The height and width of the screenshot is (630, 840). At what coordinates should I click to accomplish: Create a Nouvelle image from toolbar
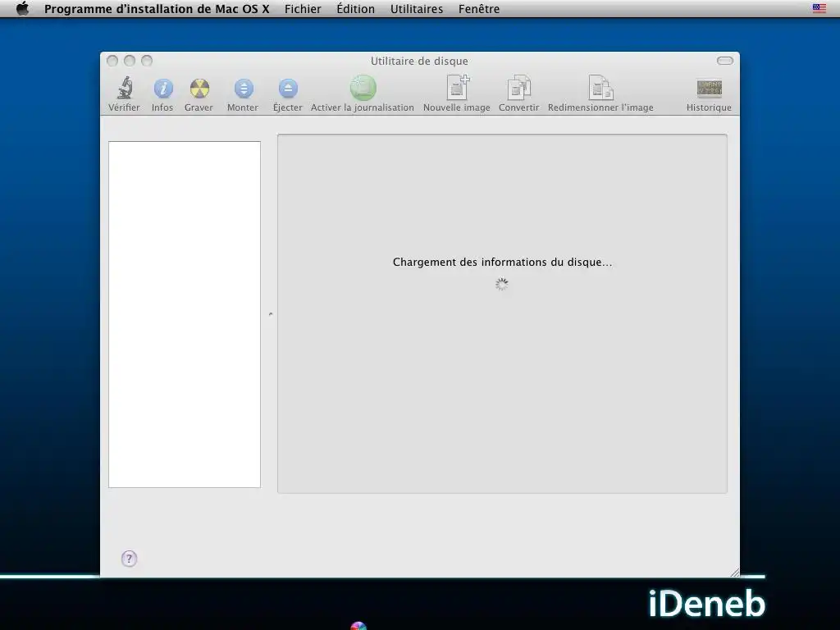click(458, 87)
